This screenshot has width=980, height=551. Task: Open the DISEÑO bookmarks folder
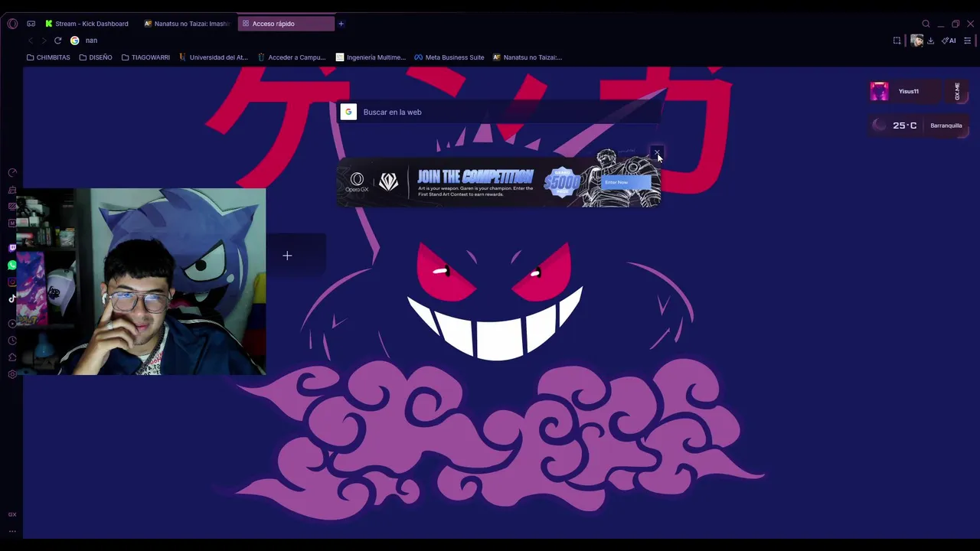tap(96, 57)
